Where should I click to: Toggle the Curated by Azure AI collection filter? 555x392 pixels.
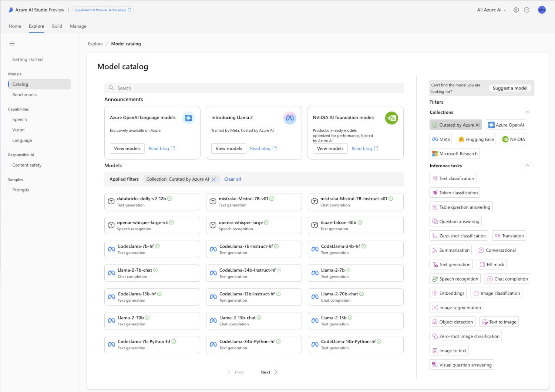(x=456, y=125)
